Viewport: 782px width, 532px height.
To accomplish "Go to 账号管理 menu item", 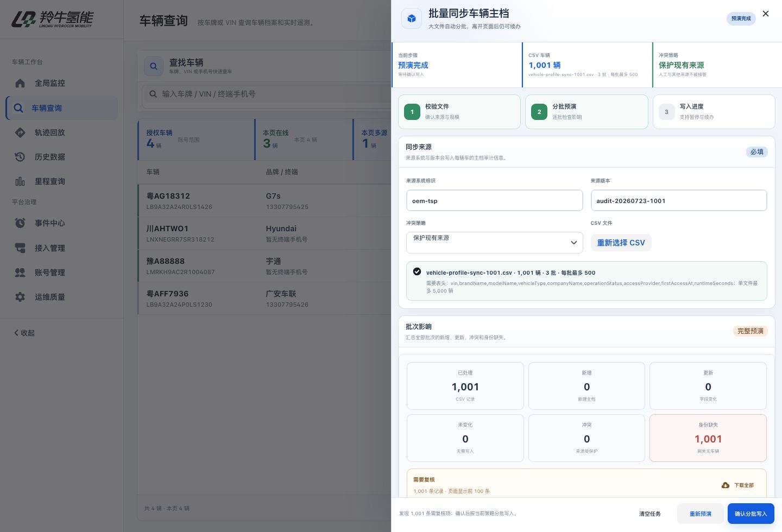I will [x=62, y=273].
